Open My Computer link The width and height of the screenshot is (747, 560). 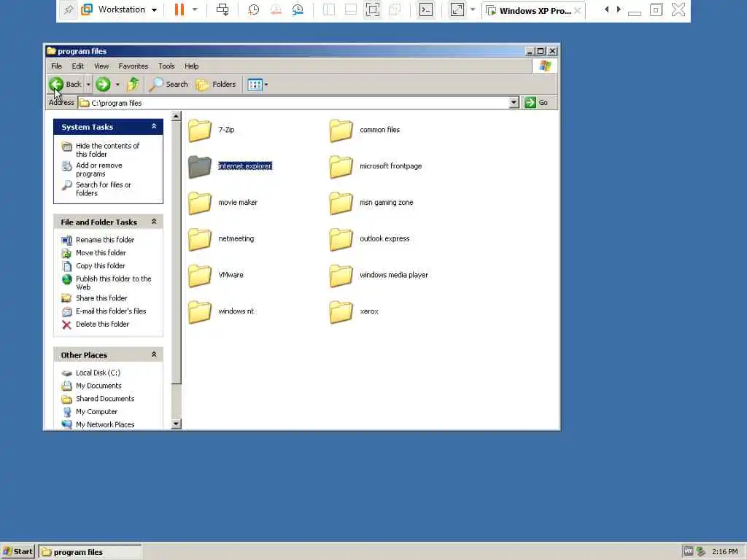tap(96, 411)
